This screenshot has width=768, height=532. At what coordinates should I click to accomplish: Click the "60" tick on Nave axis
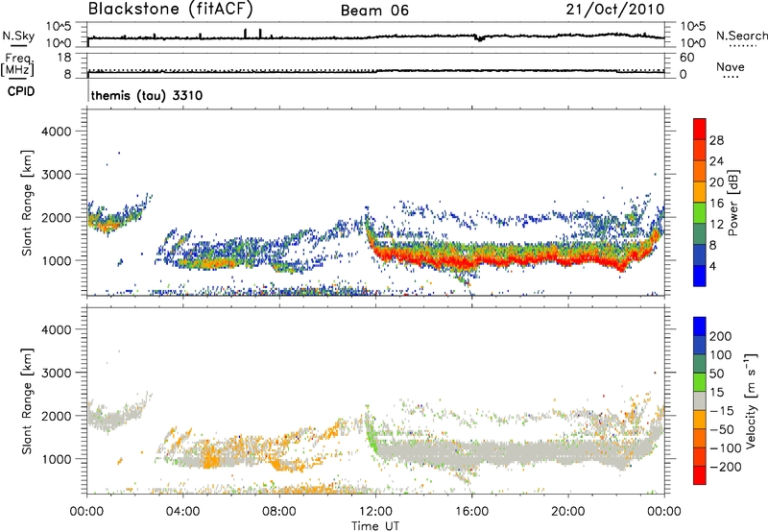pyautogui.click(x=687, y=58)
